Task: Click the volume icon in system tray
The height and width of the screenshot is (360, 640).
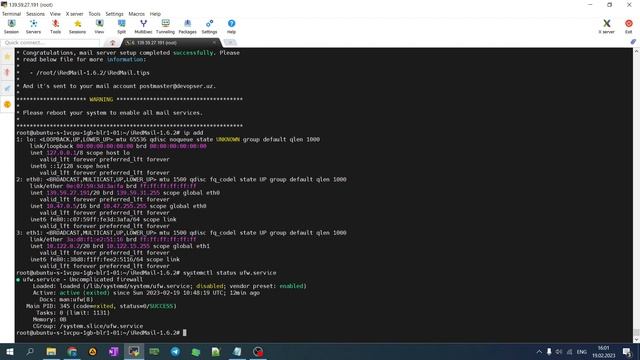Action: (x=559, y=351)
